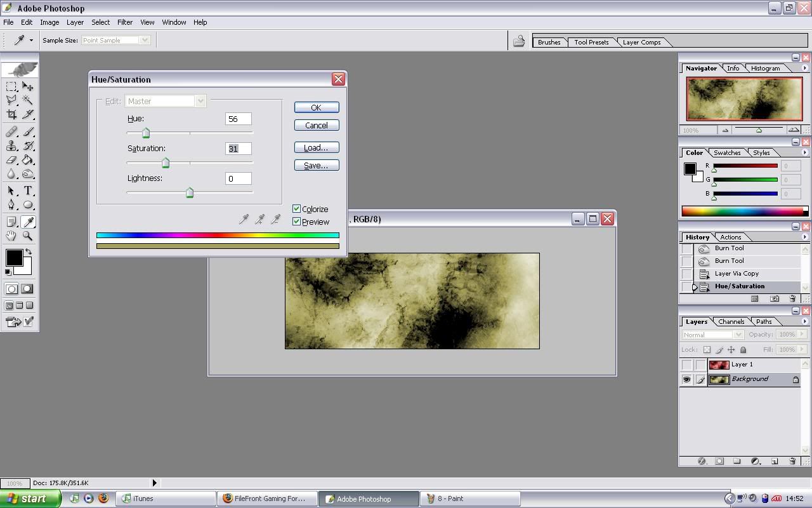Select the Magic Wand tool

(28, 100)
